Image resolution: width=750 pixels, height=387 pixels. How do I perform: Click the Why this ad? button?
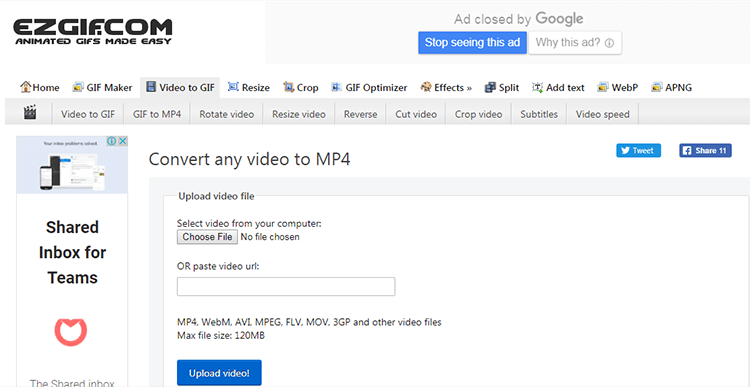click(575, 43)
